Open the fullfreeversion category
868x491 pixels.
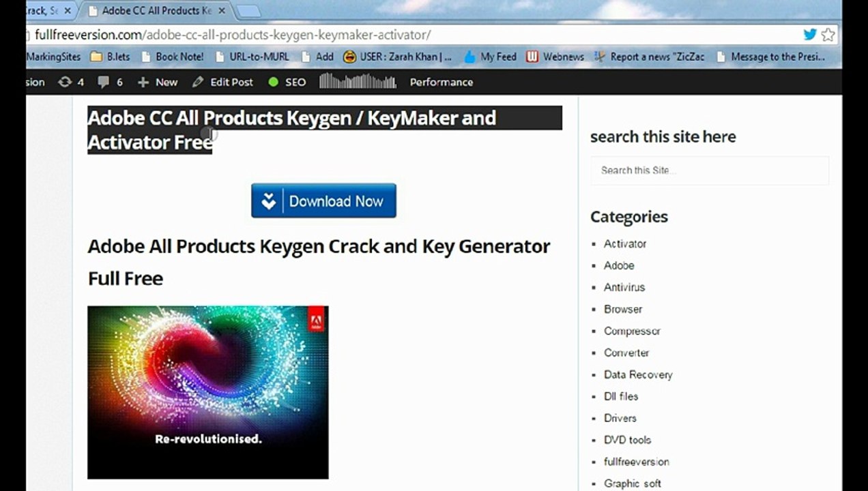(x=637, y=462)
